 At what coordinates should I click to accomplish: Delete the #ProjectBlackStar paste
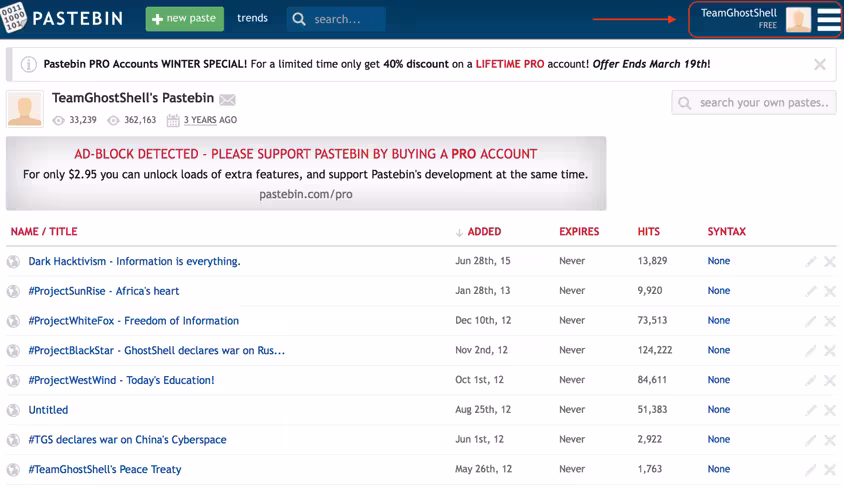click(x=829, y=351)
